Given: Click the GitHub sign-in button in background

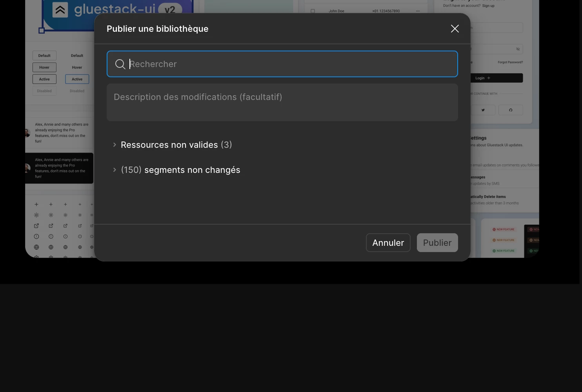Looking at the screenshot, I should point(511,110).
